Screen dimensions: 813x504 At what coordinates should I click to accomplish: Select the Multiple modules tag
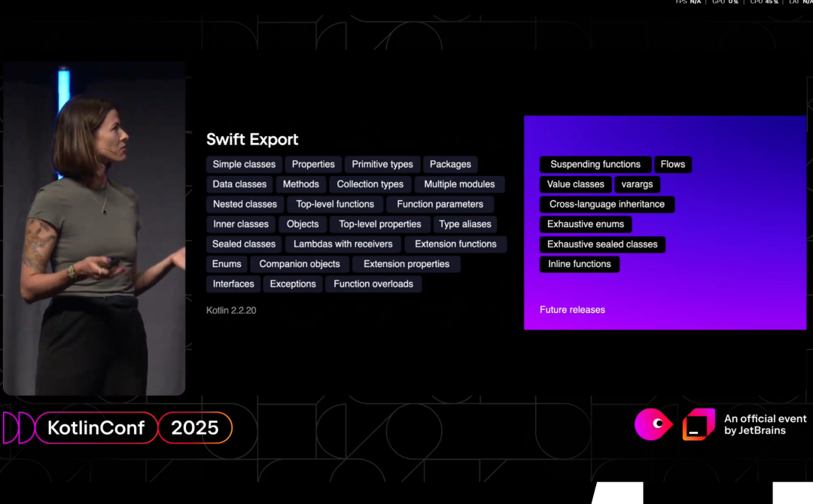(459, 184)
